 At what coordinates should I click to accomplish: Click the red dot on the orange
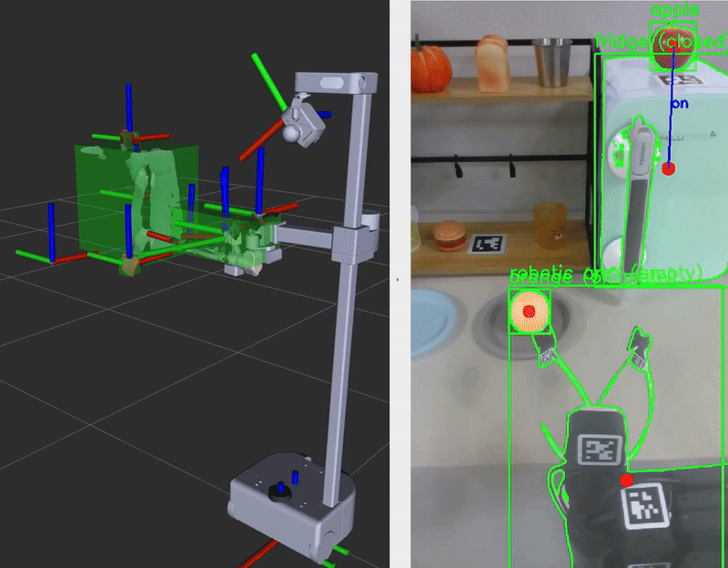(x=529, y=311)
